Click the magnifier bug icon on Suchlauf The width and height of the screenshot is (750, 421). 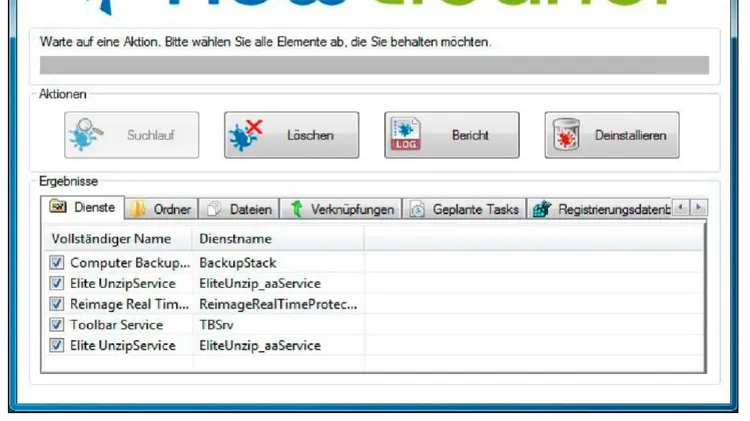(x=86, y=134)
